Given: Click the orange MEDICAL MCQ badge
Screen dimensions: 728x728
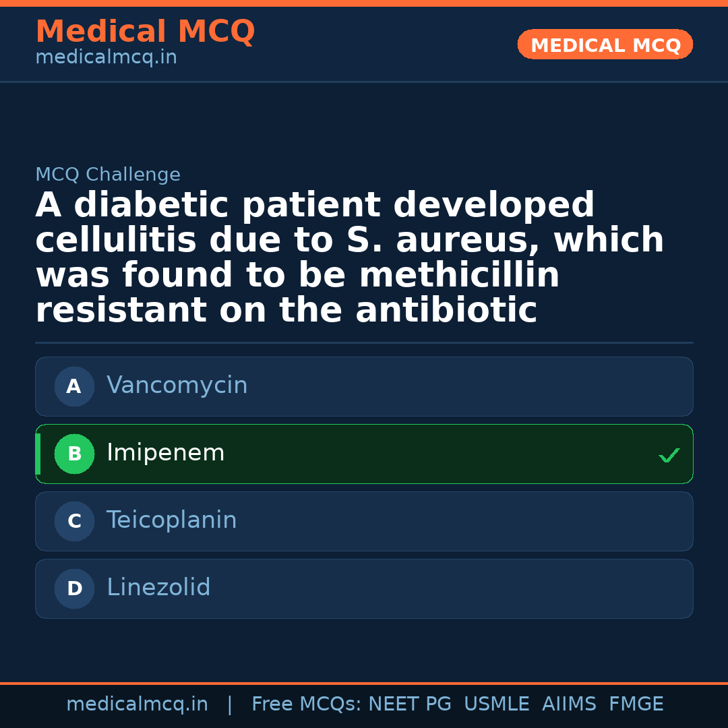Looking at the screenshot, I should (605, 45).
